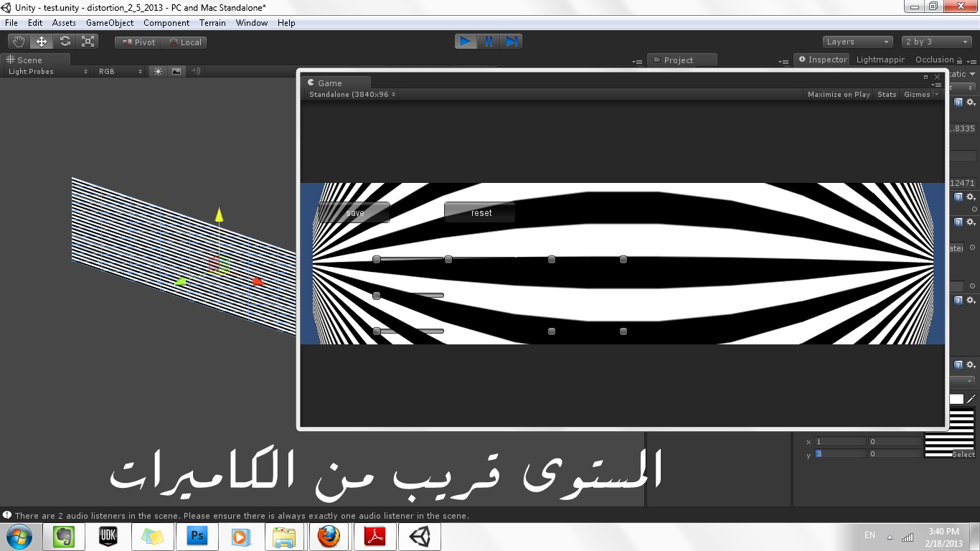Click the Gizmos button
980x551 pixels.
click(917, 94)
